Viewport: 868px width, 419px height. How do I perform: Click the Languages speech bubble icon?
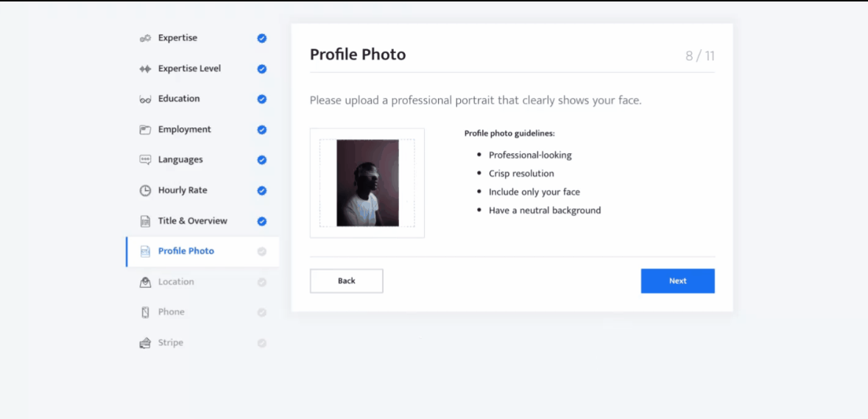point(145,160)
